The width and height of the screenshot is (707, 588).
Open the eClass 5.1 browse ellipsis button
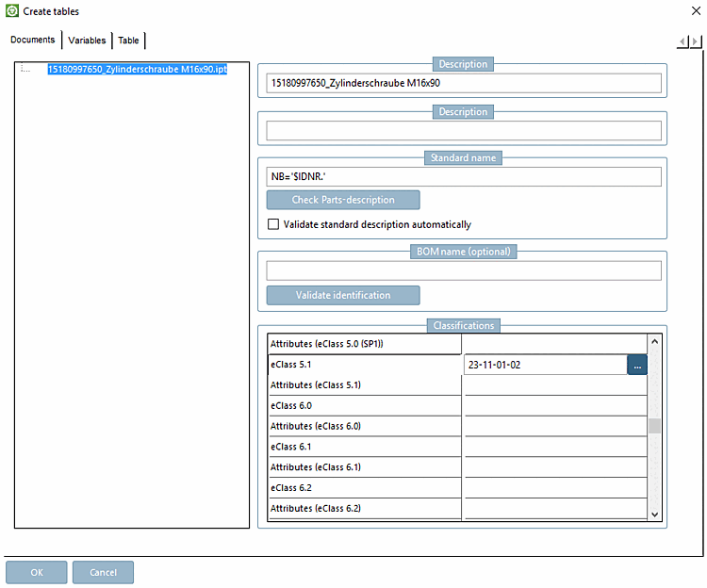pos(636,365)
